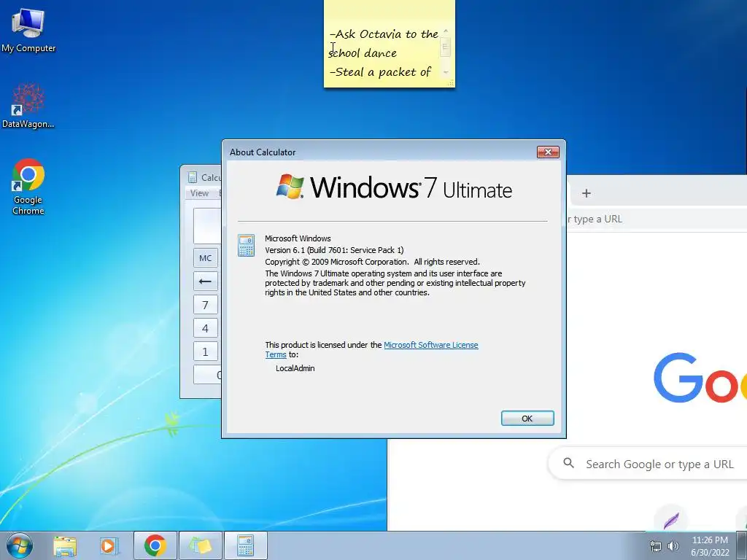
Task: Click the 4 key on Calculator
Action: point(205,328)
